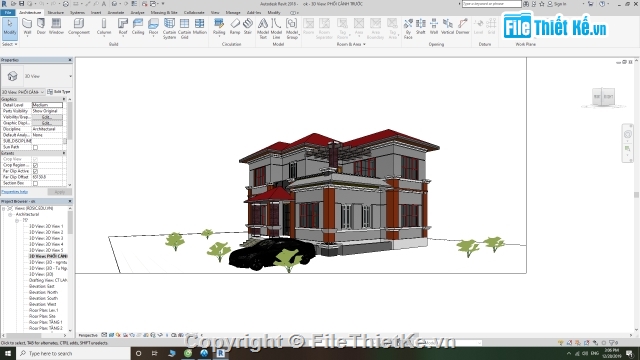Select the Wall opening tool

[x=434, y=27]
